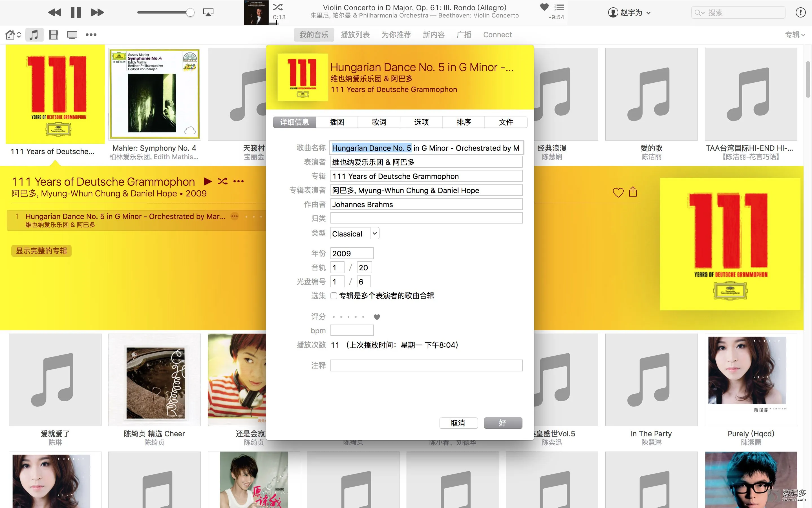Screen dimensions: 812x508
Task: Click the empty 归类 grouping field
Action: click(426, 218)
